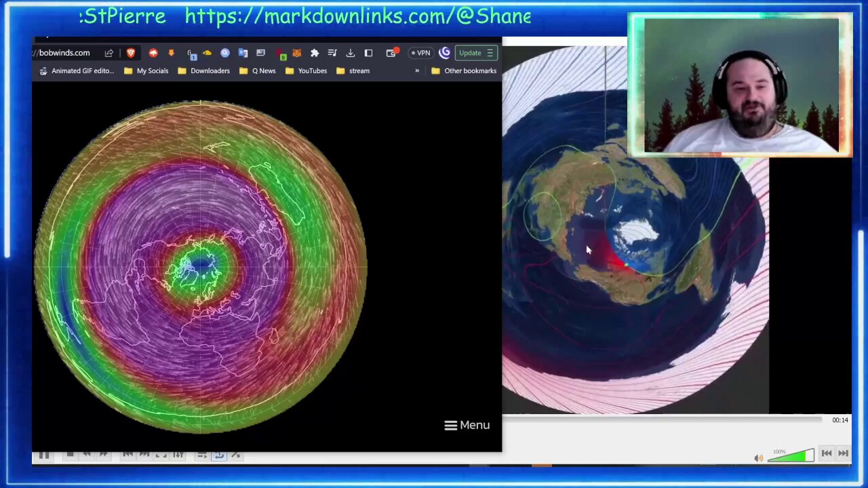Open the Extensions puzzle icon
Image resolution: width=868 pixels, height=488 pixels.
(x=315, y=53)
